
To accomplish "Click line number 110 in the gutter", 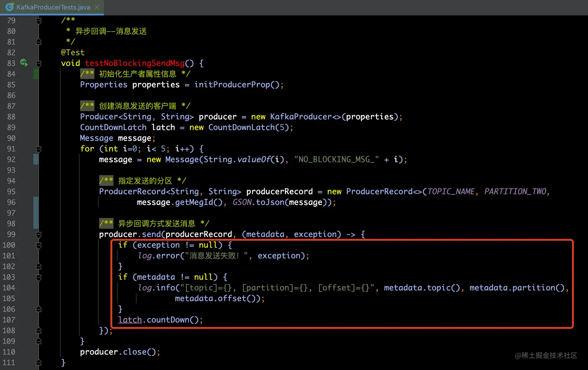I will click(9, 352).
